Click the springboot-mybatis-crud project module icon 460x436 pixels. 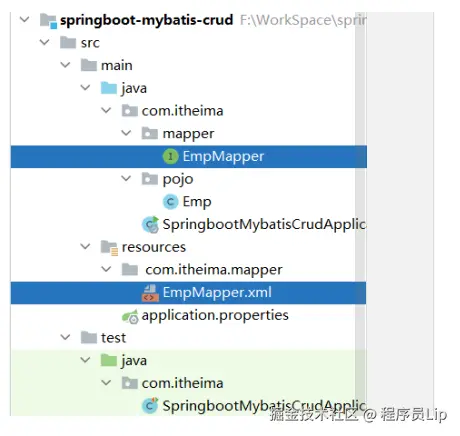coord(48,20)
